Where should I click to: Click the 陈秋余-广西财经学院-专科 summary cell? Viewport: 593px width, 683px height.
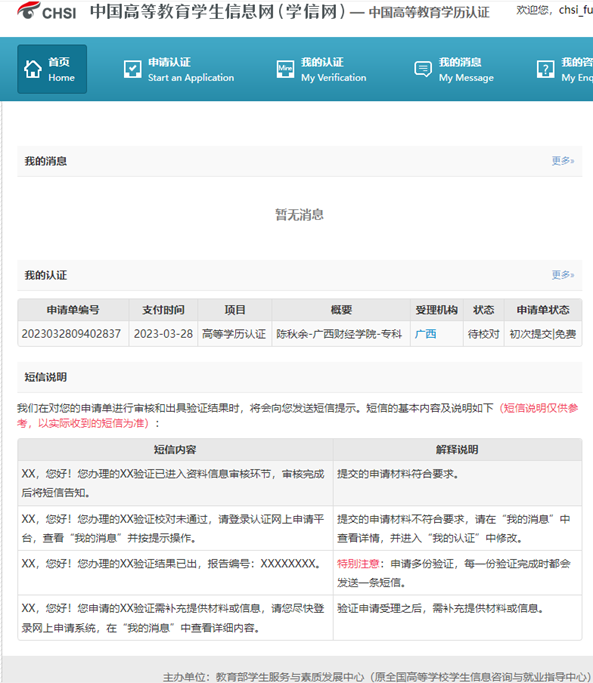[341, 334]
